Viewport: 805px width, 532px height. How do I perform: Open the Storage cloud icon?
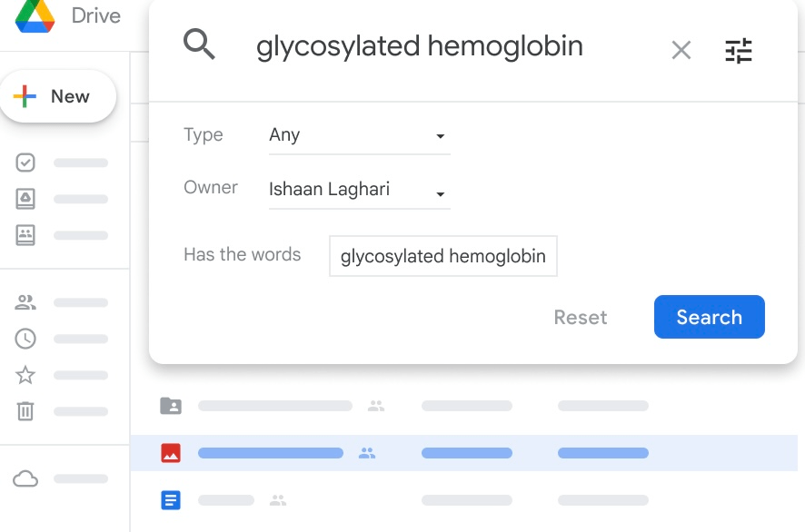point(25,478)
